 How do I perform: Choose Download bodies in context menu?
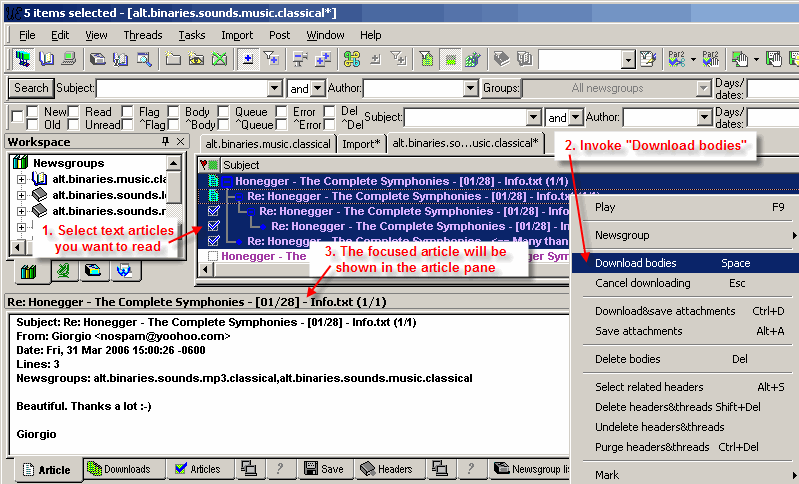[x=683, y=263]
